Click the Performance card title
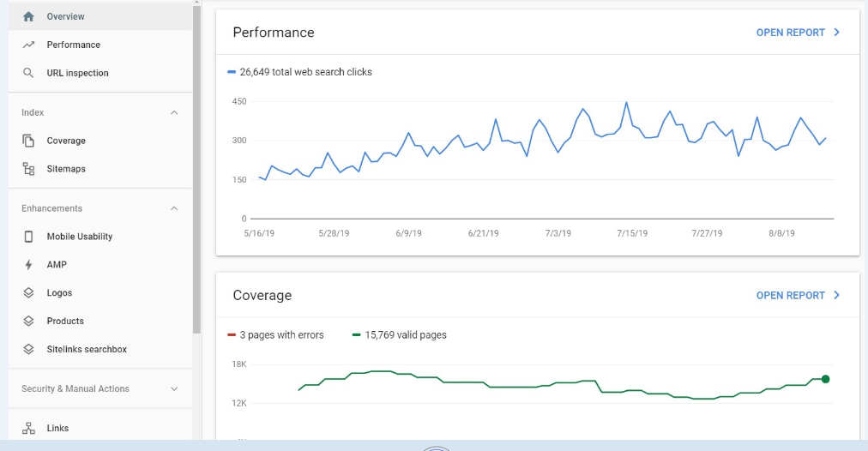Image resolution: width=868 pixels, height=451 pixels. pos(274,33)
